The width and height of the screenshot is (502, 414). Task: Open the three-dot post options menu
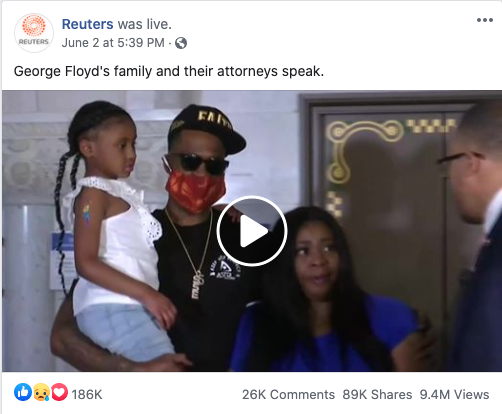(x=485, y=20)
